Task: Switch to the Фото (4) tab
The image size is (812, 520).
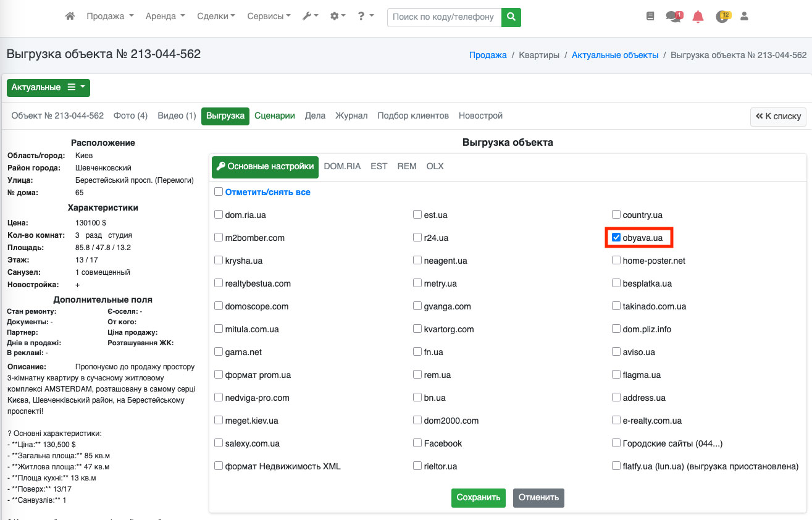Action: pos(130,115)
